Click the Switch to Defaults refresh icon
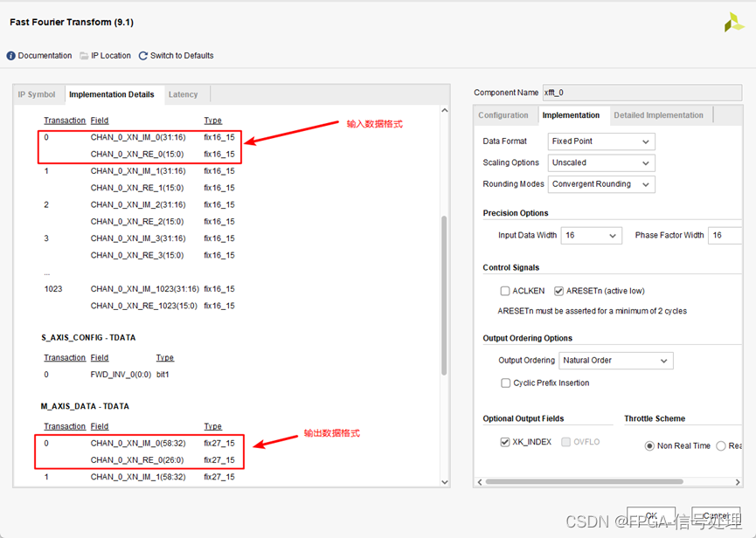 (x=142, y=56)
